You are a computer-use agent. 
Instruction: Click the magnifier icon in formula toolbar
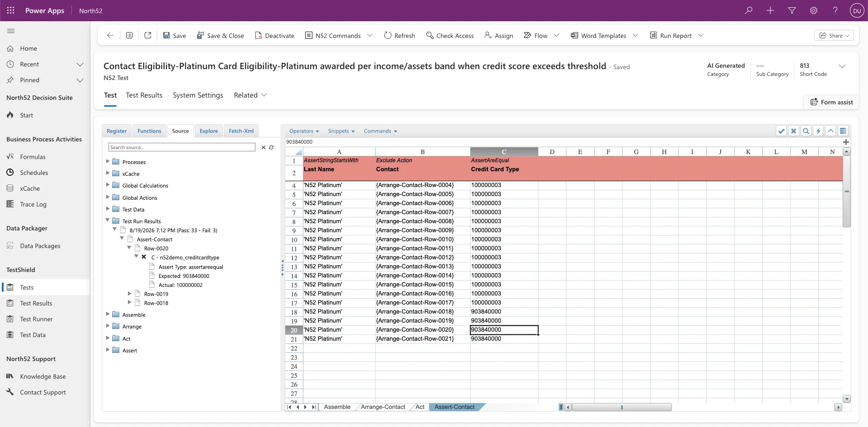806,131
